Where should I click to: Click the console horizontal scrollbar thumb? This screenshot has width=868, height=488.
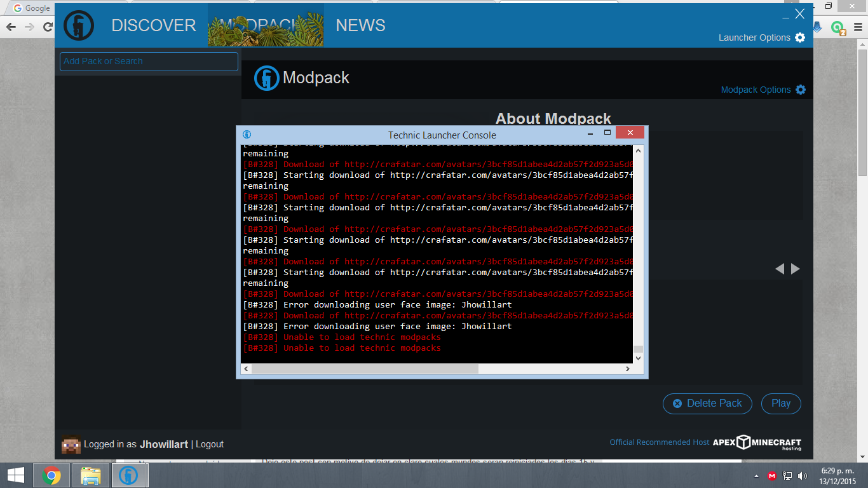365,369
